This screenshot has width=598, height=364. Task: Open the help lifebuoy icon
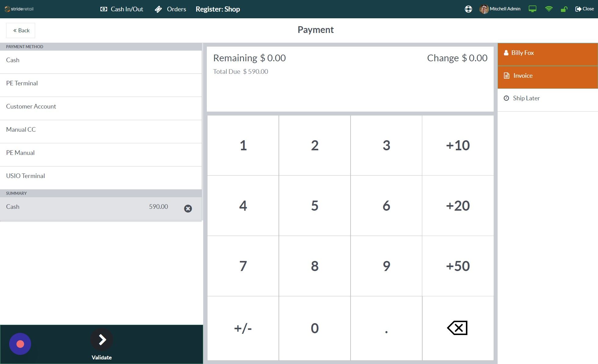click(468, 9)
